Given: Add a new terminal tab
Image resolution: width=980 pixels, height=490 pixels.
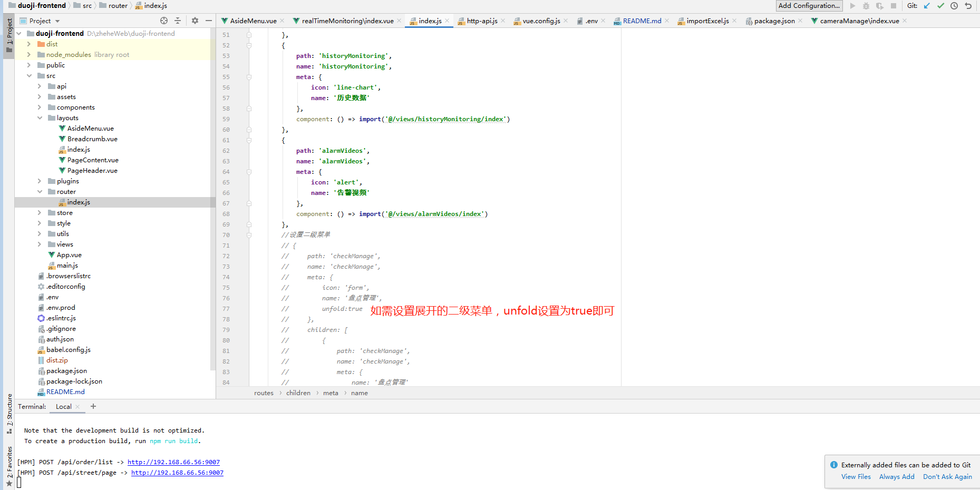Looking at the screenshot, I should click(93, 406).
